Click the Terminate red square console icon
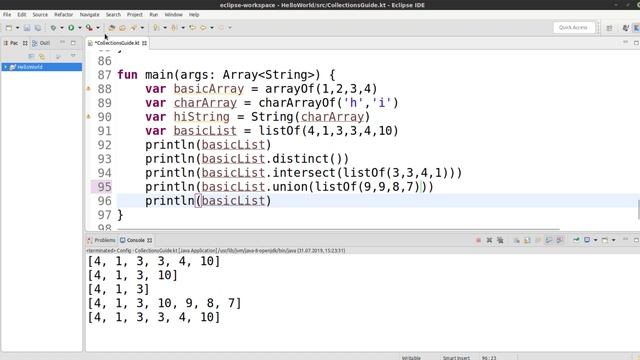Viewport: 640px width, 360px height. 478,240
